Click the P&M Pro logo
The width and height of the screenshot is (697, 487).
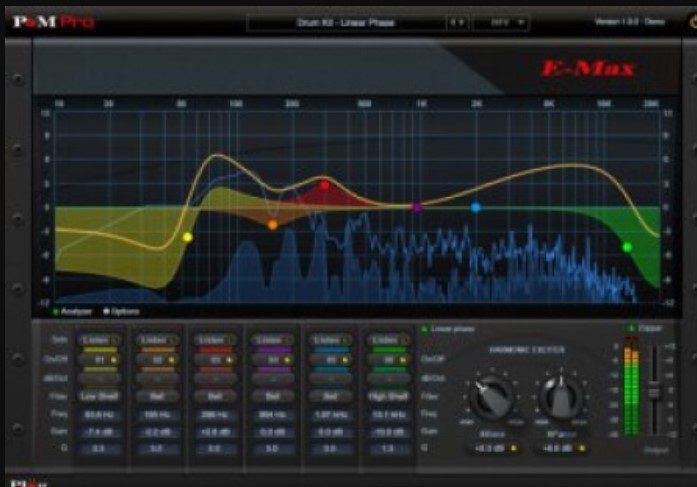(x=53, y=21)
